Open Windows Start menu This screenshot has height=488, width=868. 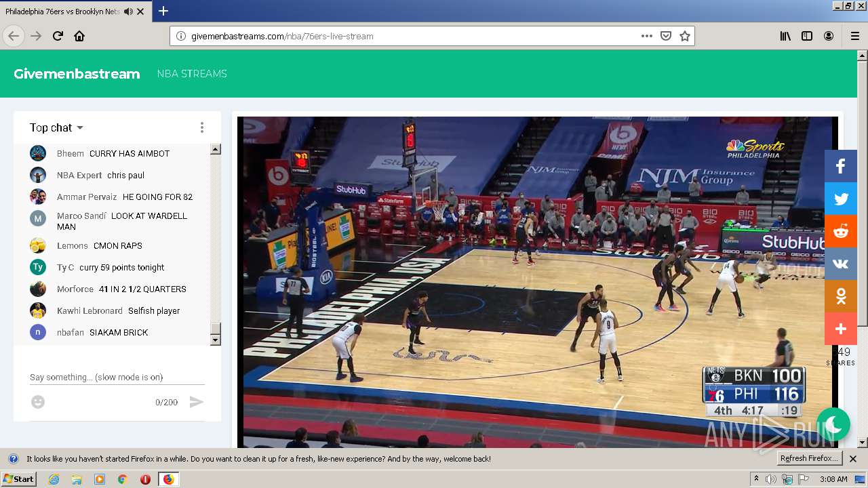click(18, 479)
